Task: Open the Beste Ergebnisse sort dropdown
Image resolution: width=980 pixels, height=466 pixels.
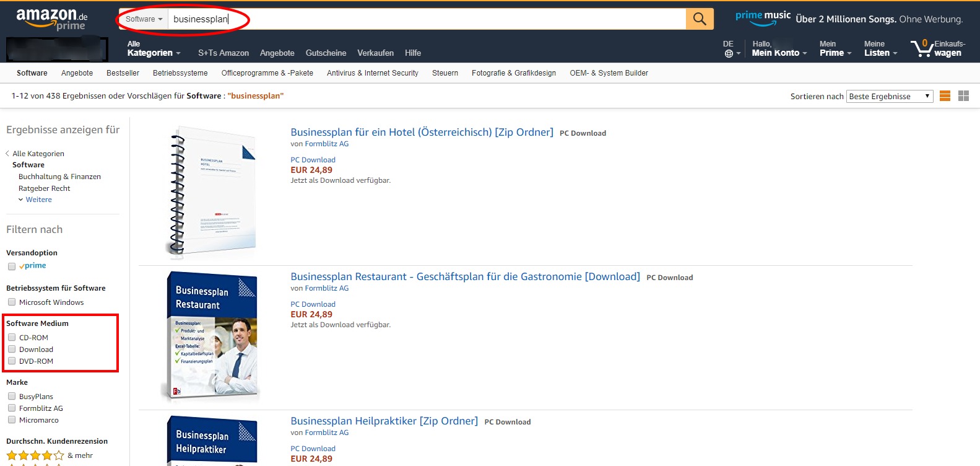Action: pyautogui.click(x=889, y=96)
